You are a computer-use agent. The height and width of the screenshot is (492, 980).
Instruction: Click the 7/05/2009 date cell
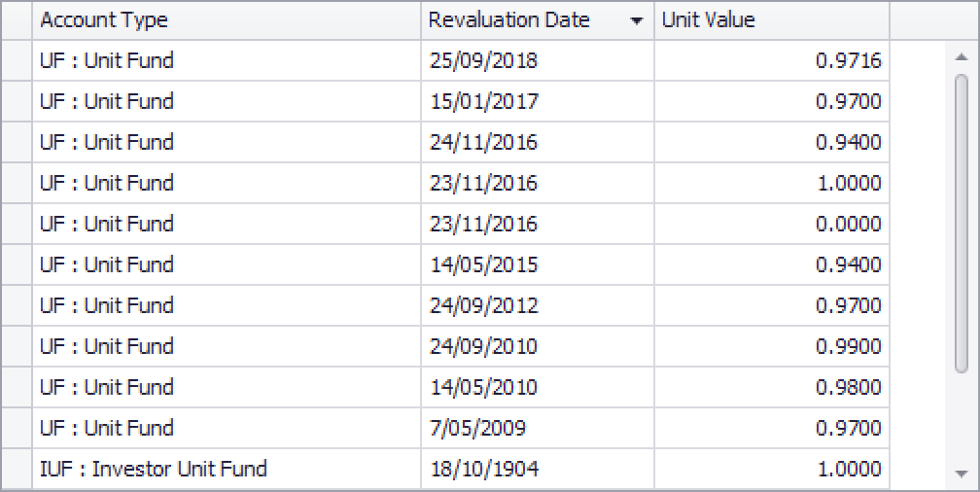(x=538, y=428)
